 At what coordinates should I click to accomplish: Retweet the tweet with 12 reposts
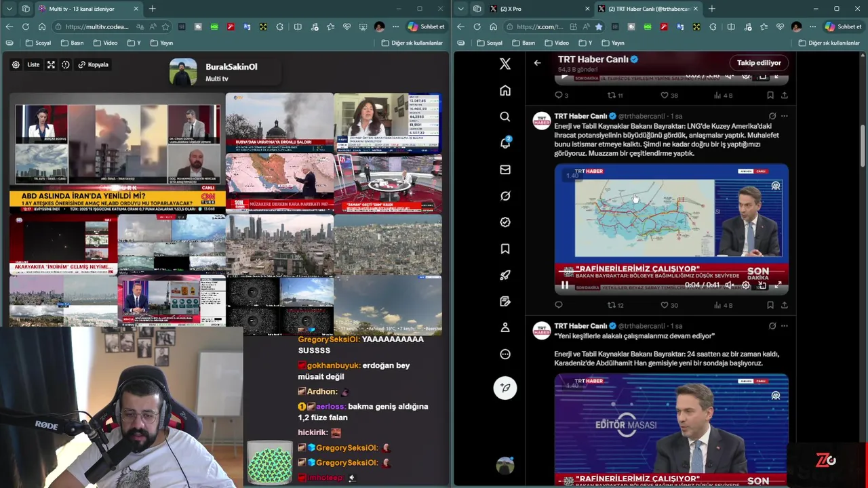pyautogui.click(x=615, y=305)
